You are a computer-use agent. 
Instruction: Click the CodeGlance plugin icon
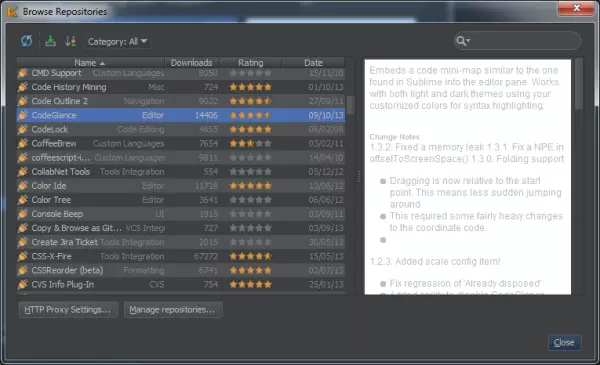click(x=23, y=115)
